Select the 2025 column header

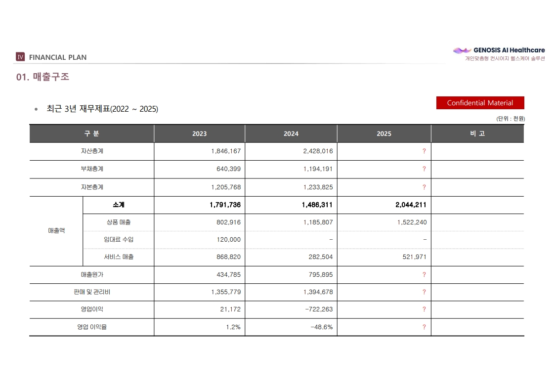384,133
